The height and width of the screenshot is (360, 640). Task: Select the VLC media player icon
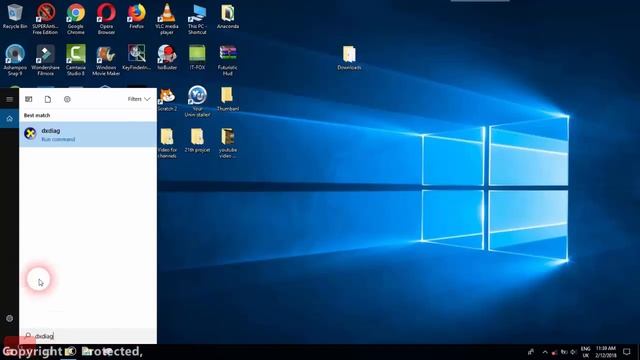[x=167, y=19]
